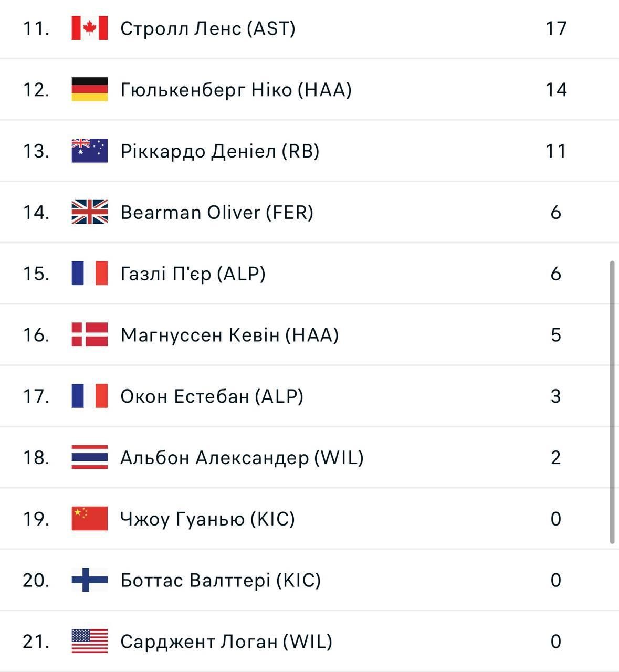
Task: Click the 17 points of Стролл
Action: tap(556, 28)
